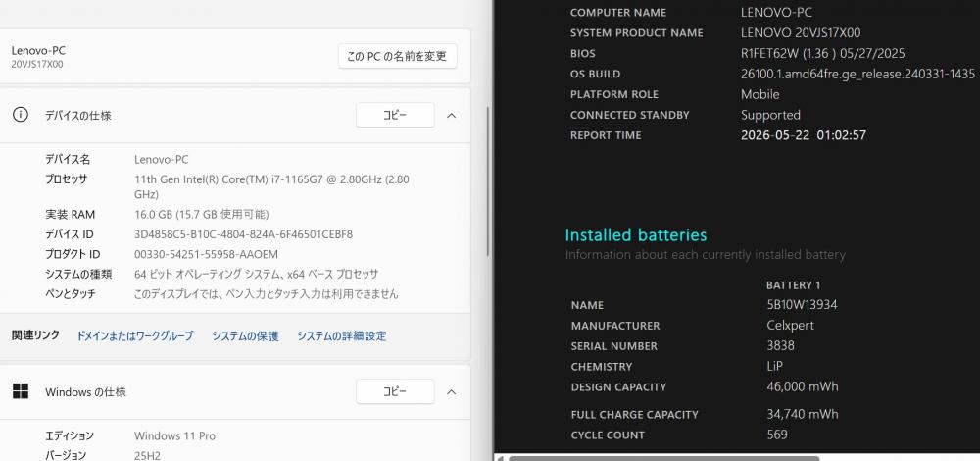Click Installed batteries heading

[636, 235]
